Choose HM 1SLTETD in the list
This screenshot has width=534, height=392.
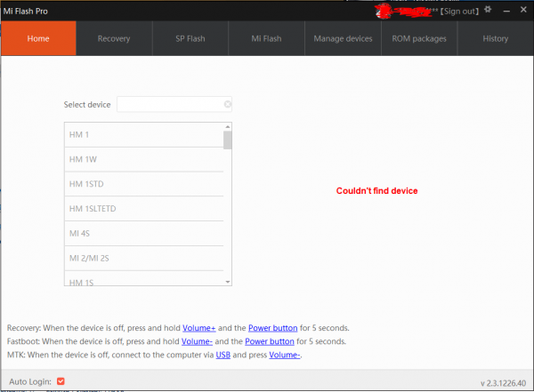(143, 209)
